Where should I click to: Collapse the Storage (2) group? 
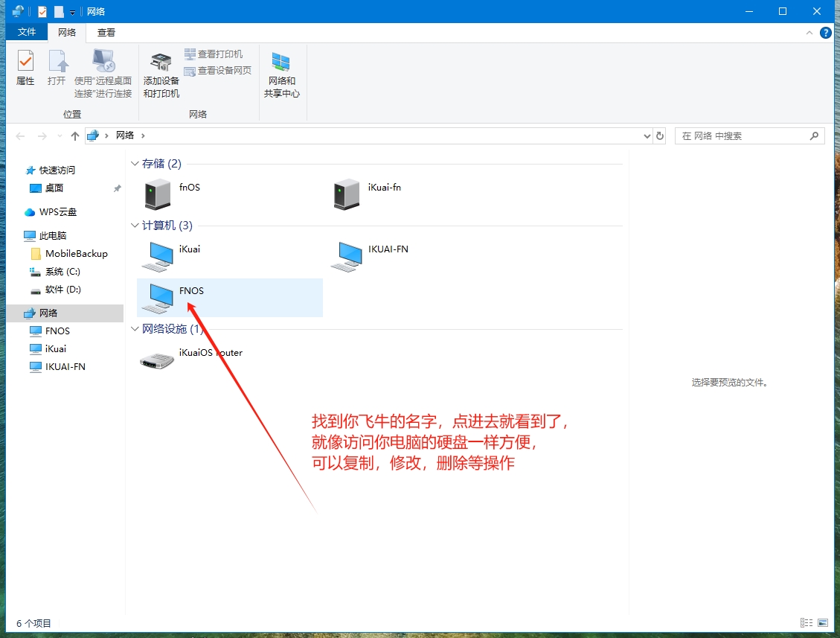coord(135,164)
